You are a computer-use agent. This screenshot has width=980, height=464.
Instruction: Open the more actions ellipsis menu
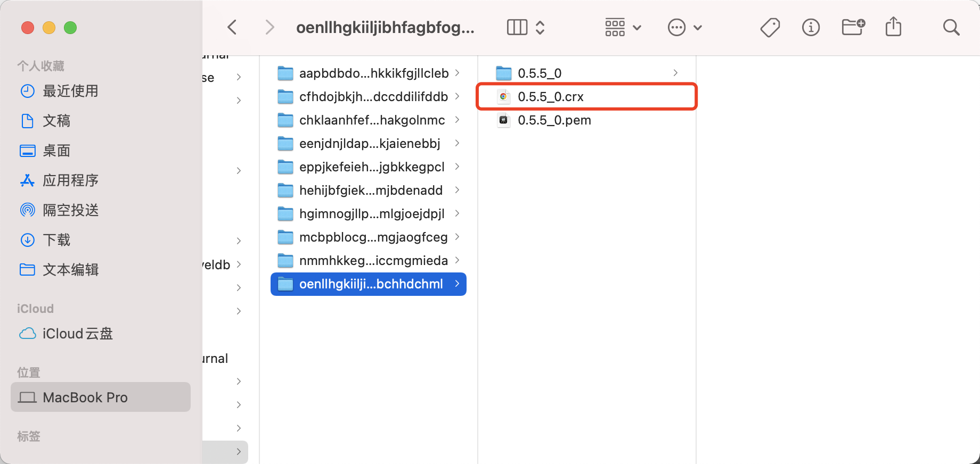point(684,27)
